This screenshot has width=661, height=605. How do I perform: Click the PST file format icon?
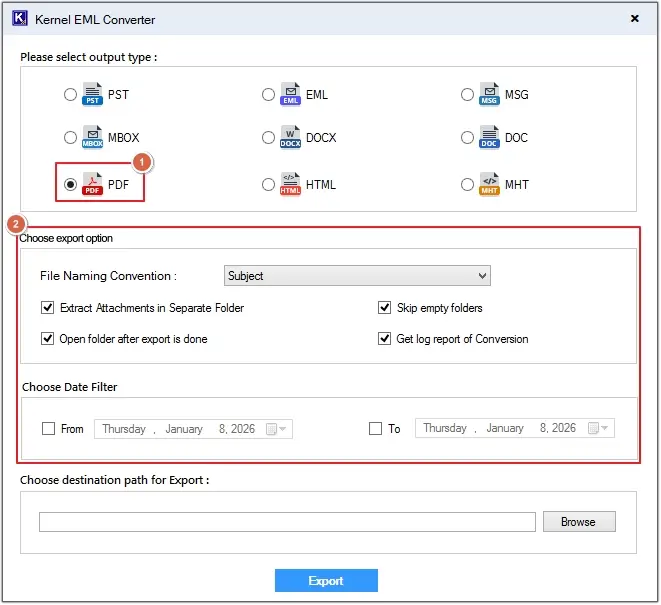click(92, 94)
